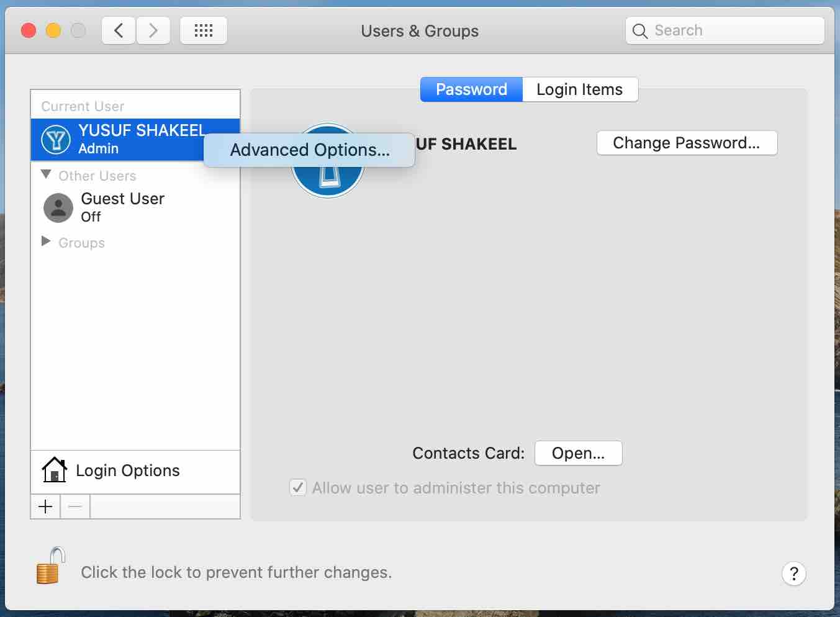Add a new user with the plus icon
840x617 pixels.
coord(45,507)
